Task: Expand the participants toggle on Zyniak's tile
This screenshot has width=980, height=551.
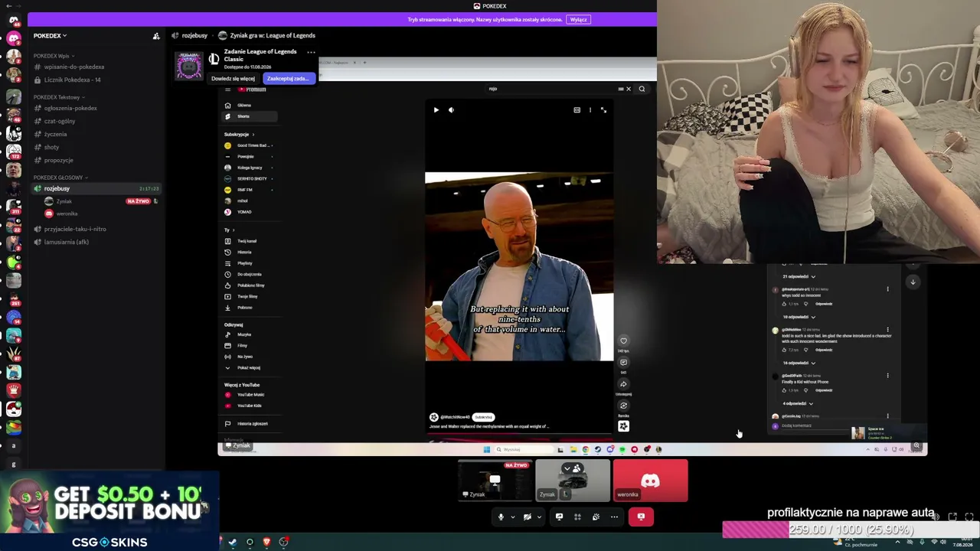Action: [572, 468]
